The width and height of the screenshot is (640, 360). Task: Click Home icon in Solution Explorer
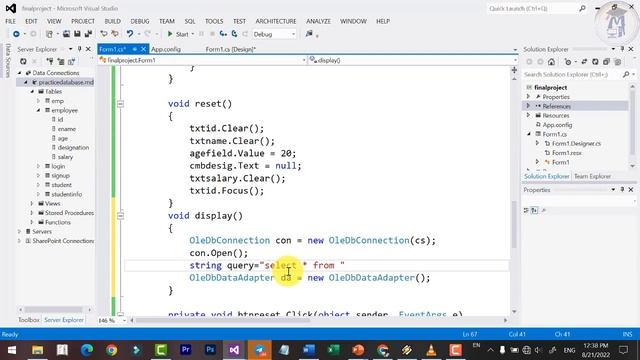point(551,62)
